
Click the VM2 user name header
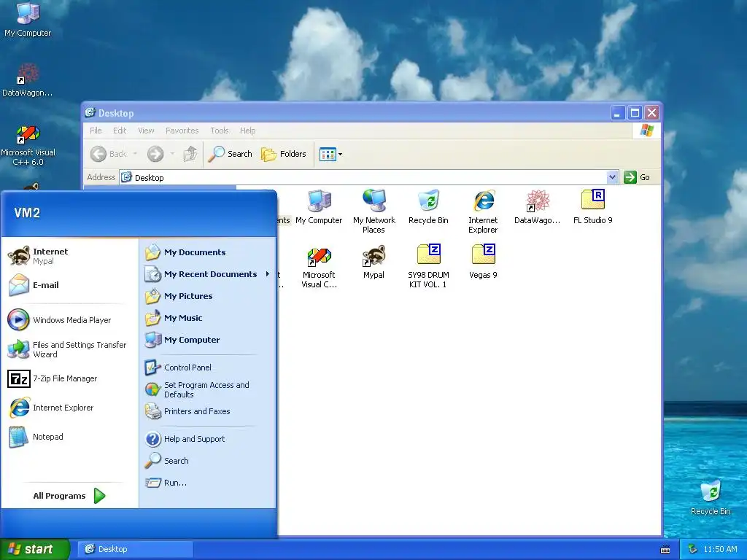click(27, 213)
